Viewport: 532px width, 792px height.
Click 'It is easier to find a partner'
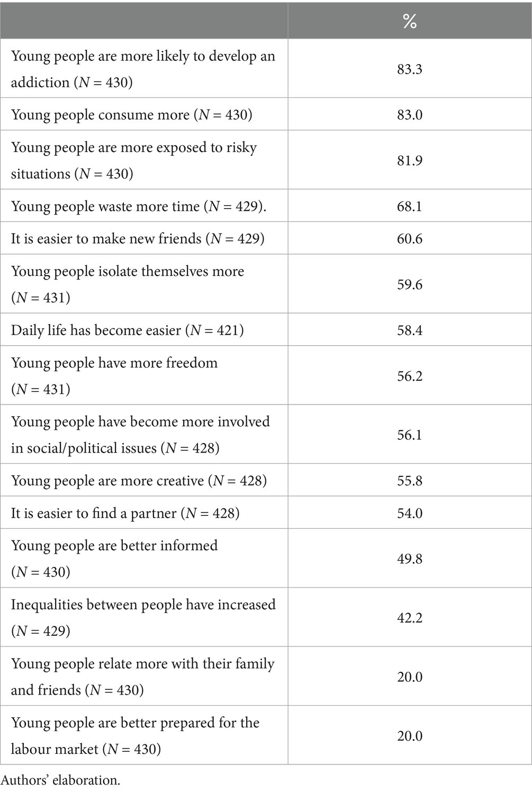click(125, 513)
